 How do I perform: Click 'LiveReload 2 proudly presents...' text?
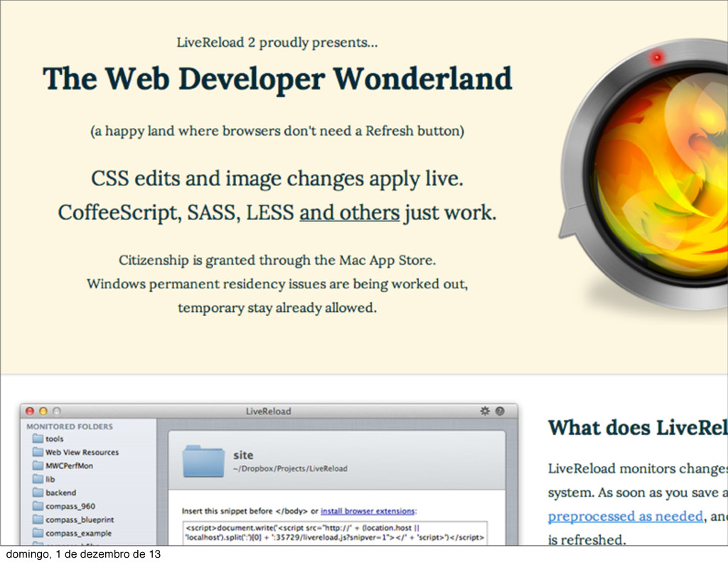pyautogui.click(x=277, y=43)
